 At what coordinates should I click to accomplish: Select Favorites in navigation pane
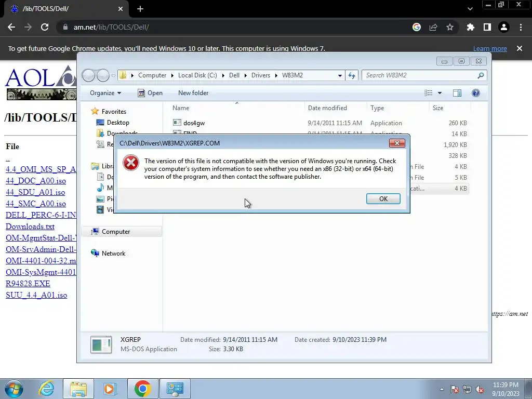114,112
